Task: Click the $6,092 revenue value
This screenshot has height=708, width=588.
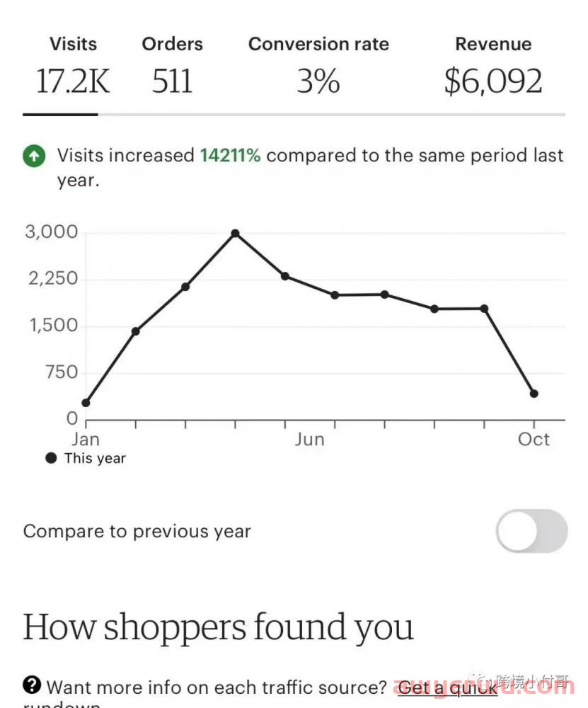Action: coord(493,81)
